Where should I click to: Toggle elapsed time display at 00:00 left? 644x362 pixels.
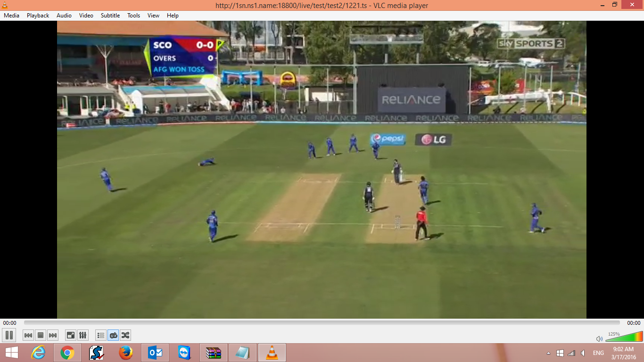click(x=9, y=323)
